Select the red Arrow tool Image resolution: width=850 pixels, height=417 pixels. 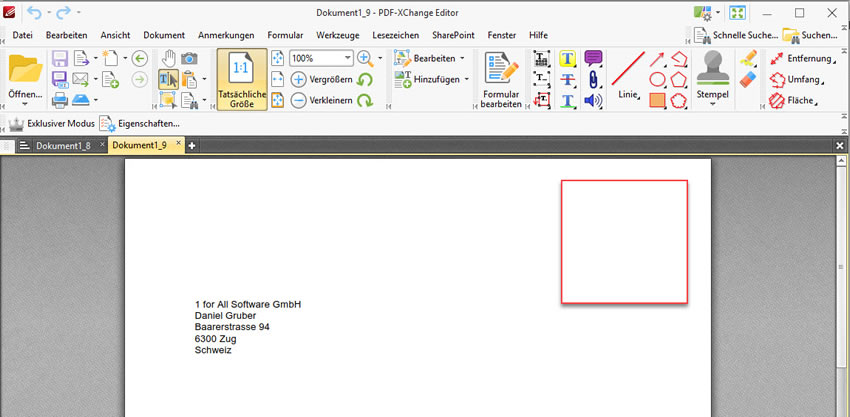coord(658,58)
